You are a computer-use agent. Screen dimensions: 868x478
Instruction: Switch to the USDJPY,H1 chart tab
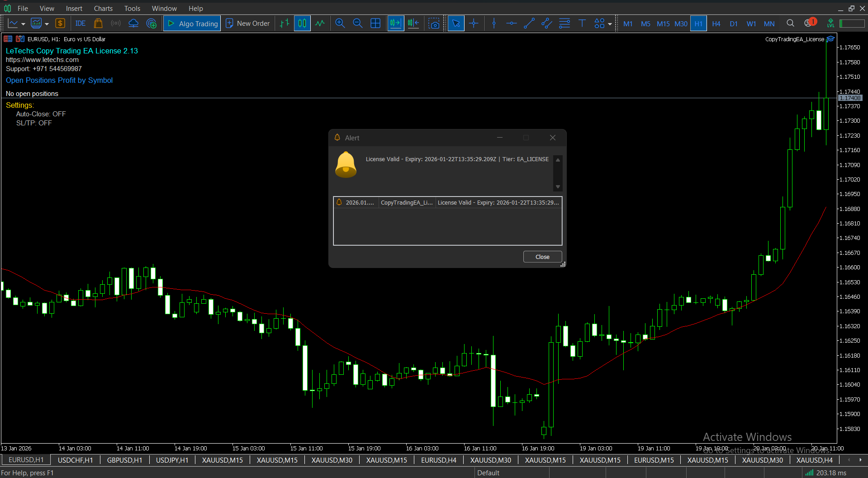click(x=172, y=460)
